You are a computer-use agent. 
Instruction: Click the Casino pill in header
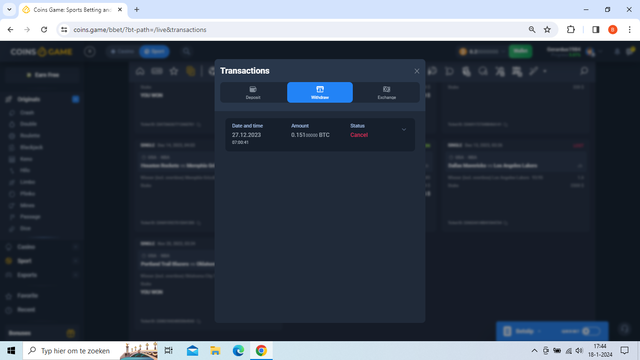(x=122, y=51)
